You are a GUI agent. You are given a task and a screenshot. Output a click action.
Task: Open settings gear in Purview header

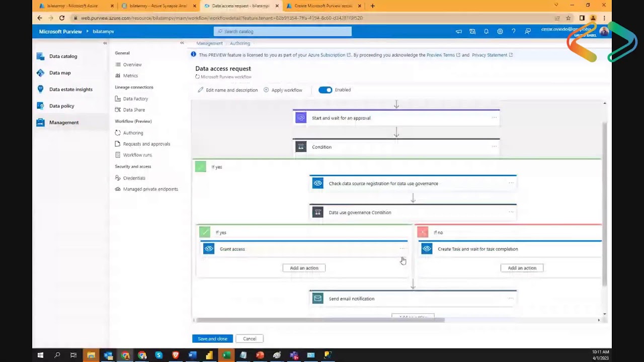tap(500, 32)
